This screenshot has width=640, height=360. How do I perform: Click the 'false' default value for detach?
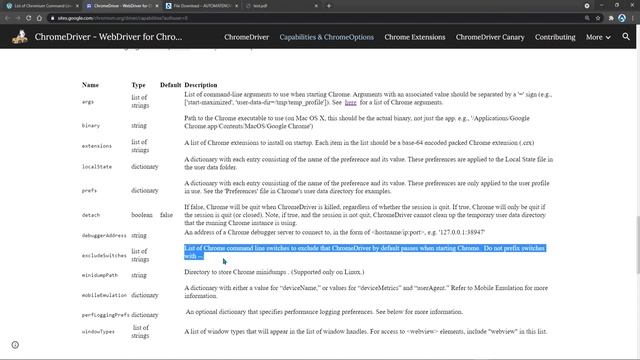[166, 215]
